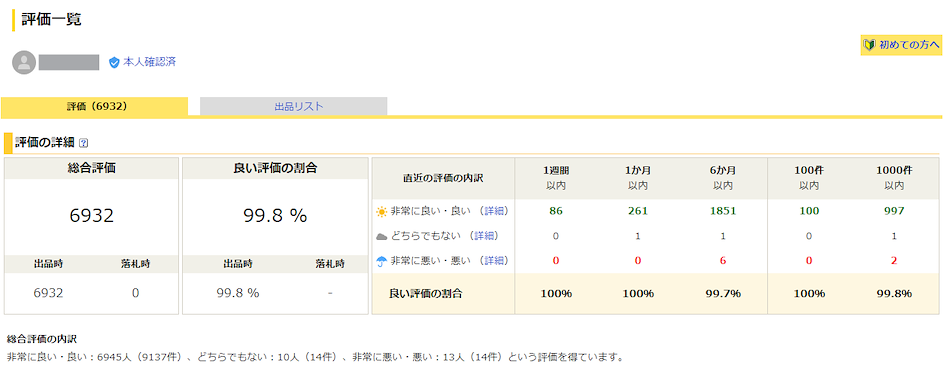Select the 評価（6932） tab

point(95,106)
